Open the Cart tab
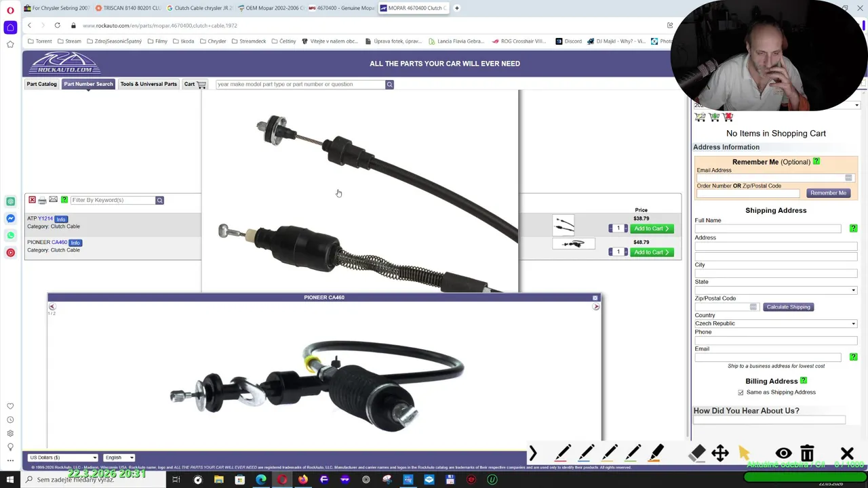 click(195, 84)
